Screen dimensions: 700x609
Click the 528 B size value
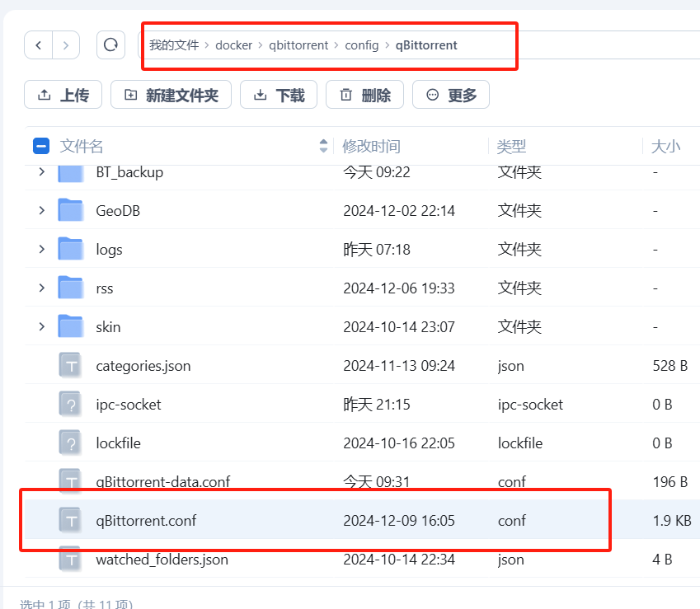tap(670, 366)
